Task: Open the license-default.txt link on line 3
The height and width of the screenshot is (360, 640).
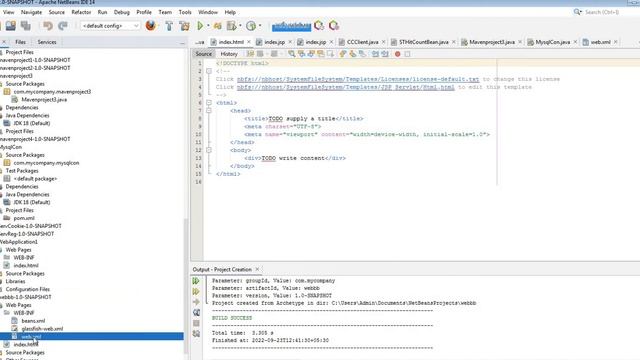Action: coord(358,79)
